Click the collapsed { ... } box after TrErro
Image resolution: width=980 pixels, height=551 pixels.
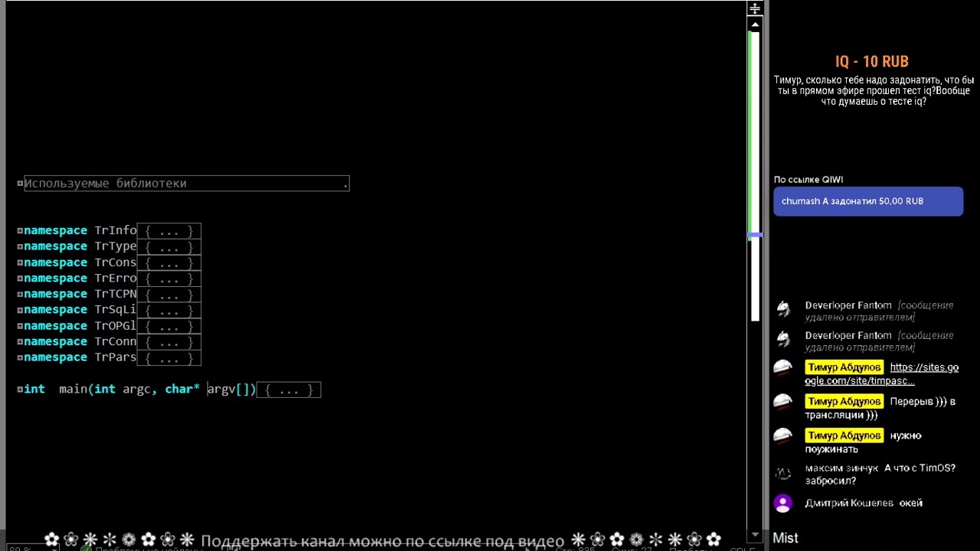(169, 279)
